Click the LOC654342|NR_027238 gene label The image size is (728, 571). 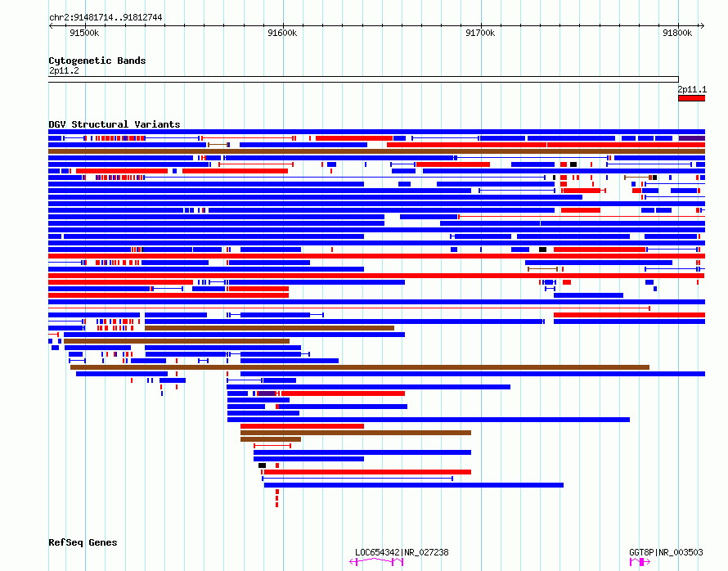pyautogui.click(x=402, y=552)
